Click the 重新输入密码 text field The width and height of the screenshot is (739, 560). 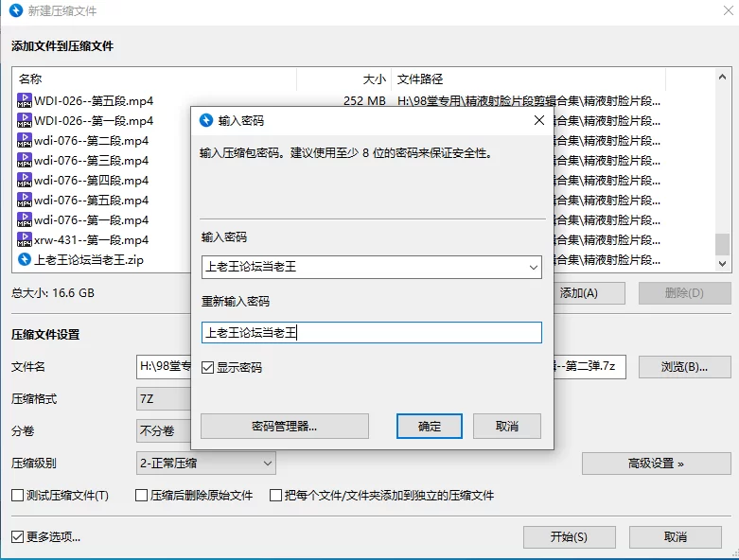tap(371, 333)
